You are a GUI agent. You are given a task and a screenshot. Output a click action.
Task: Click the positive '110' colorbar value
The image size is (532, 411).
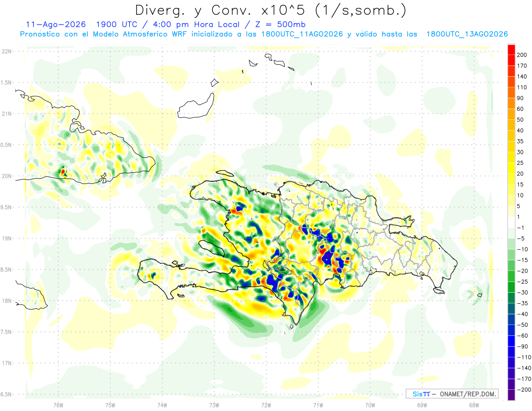click(522, 87)
